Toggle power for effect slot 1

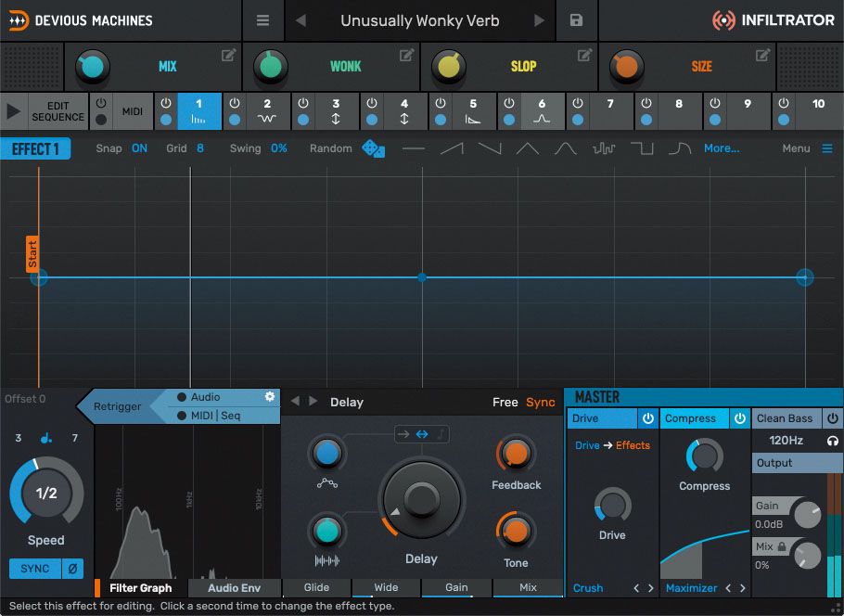pyautogui.click(x=166, y=103)
